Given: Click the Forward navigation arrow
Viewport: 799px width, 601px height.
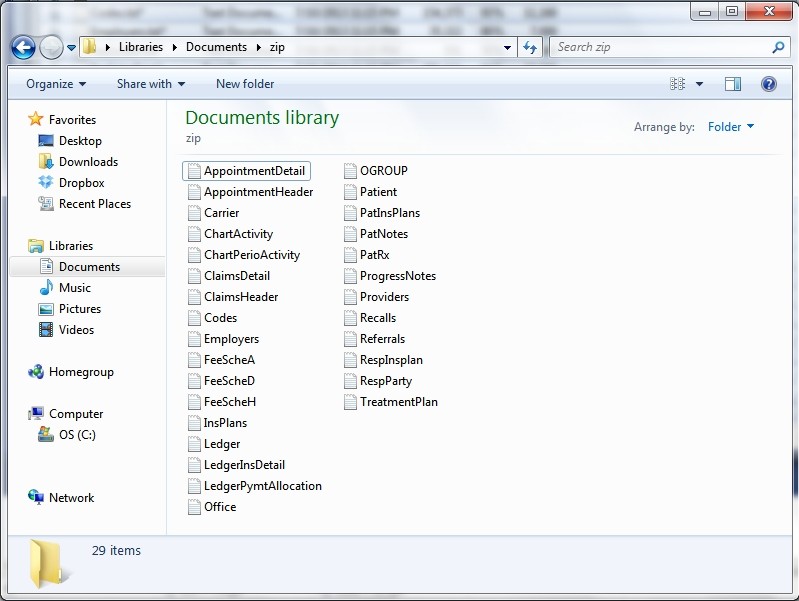Looking at the screenshot, I should coord(51,48).
